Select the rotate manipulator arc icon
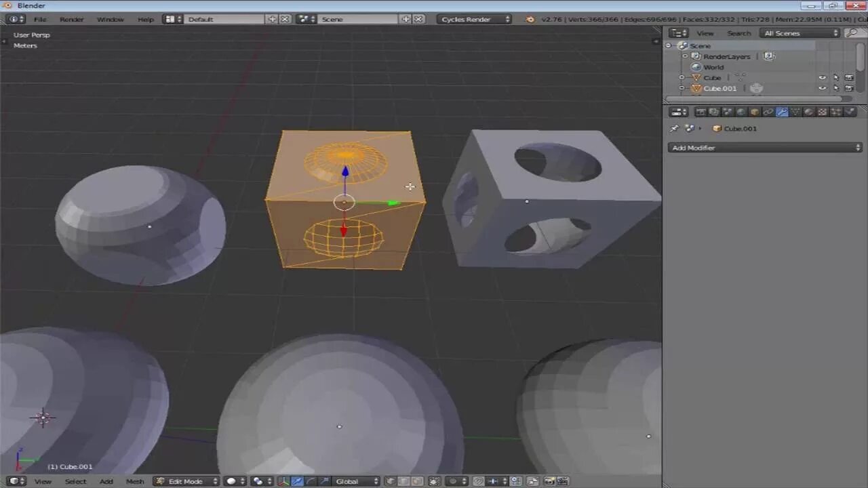This screenshot has height=488, width=868. coord(311,481)
